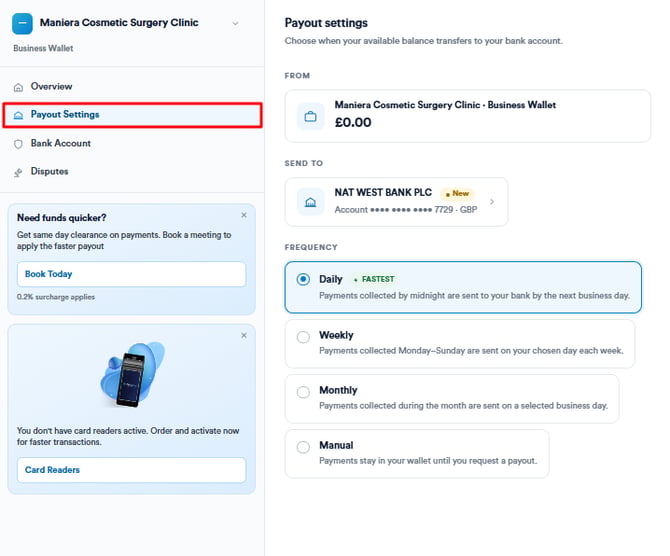Open NAT WEST BANK PLC account chevron

click(492, 202)
